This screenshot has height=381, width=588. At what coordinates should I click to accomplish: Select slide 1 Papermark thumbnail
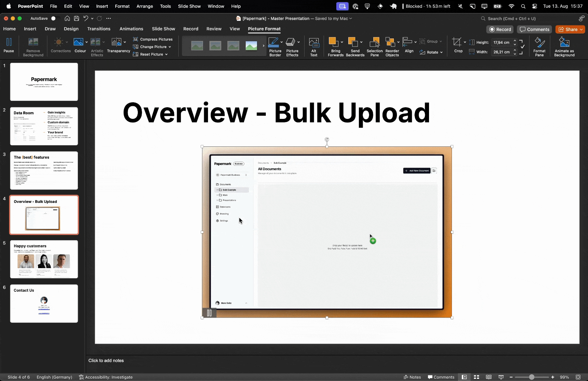pos(44,82)
